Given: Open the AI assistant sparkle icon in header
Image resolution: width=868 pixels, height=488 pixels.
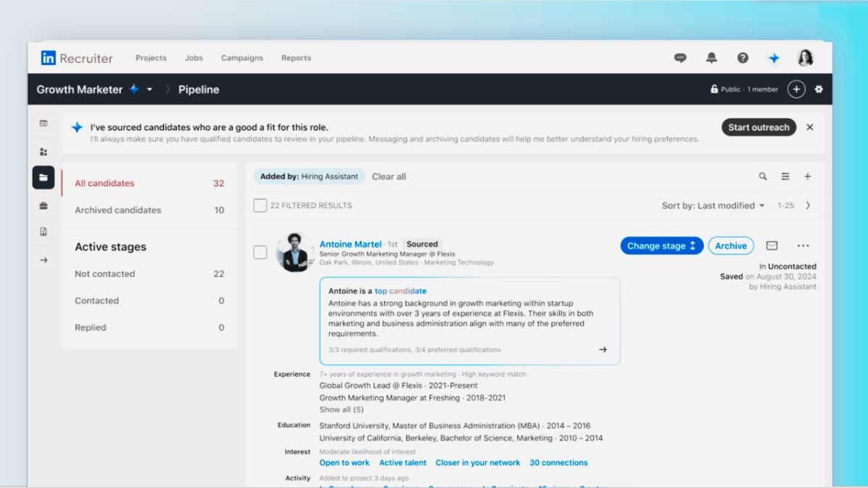Looking at the screenshot, I should 774,58.
